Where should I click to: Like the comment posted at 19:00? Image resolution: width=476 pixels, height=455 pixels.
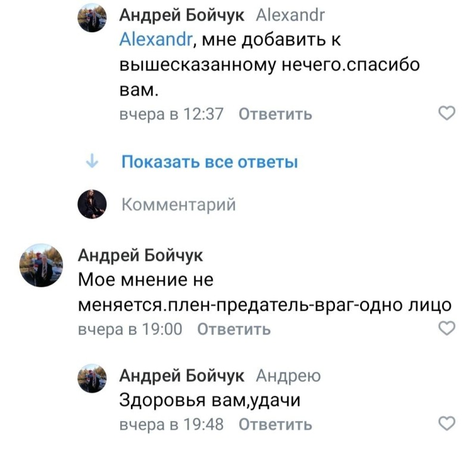(x=447, y=328)
